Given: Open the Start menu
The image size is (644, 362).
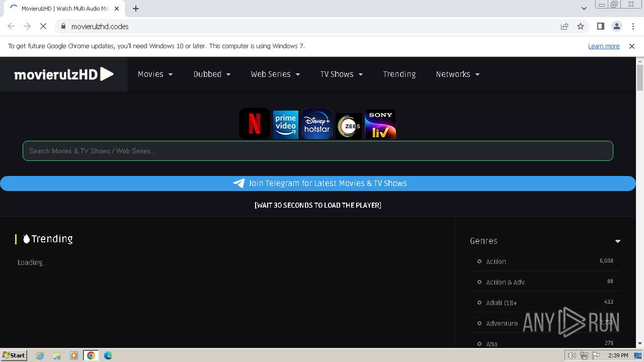Looking at the screenshot, I should pos(14,355).
